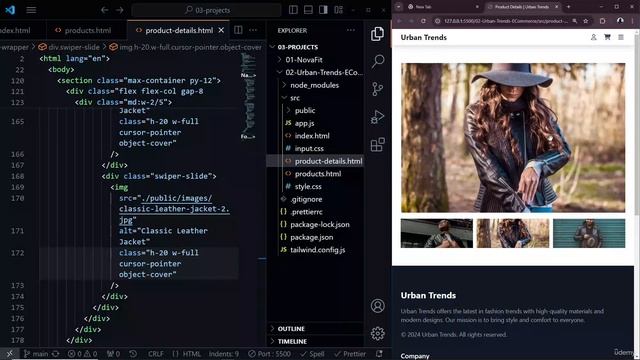Screen dimensions: 640x360
Task: Open style.css in the explorer
Action: point(308,186)
